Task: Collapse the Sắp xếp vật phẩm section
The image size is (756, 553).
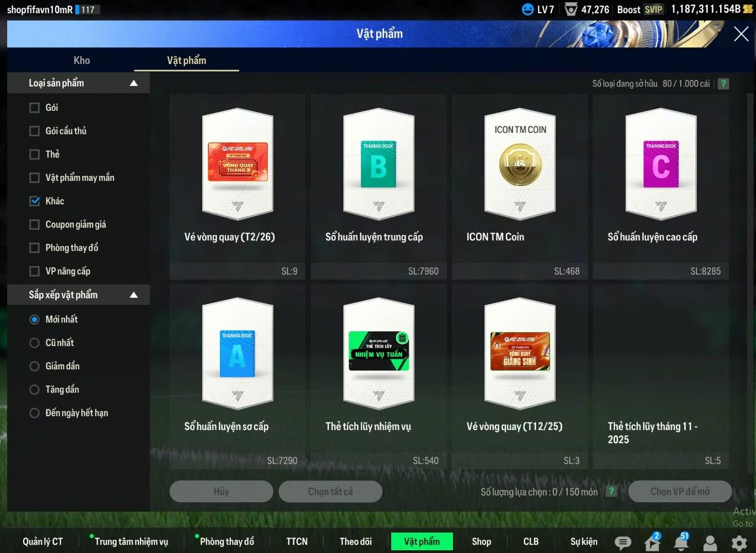Action: [133, 295]
